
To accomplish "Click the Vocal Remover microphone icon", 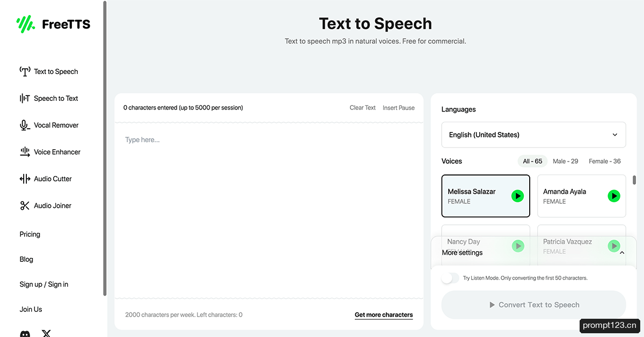I will [x=25, y=125].
